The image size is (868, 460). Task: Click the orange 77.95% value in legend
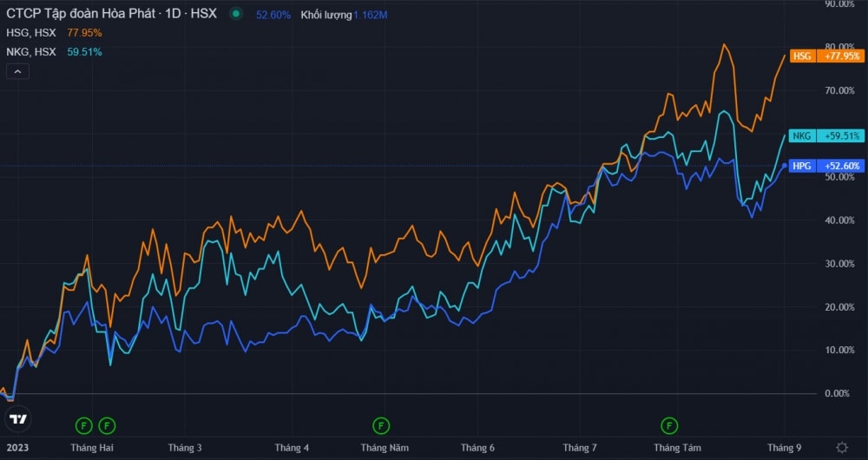(85, 33)
